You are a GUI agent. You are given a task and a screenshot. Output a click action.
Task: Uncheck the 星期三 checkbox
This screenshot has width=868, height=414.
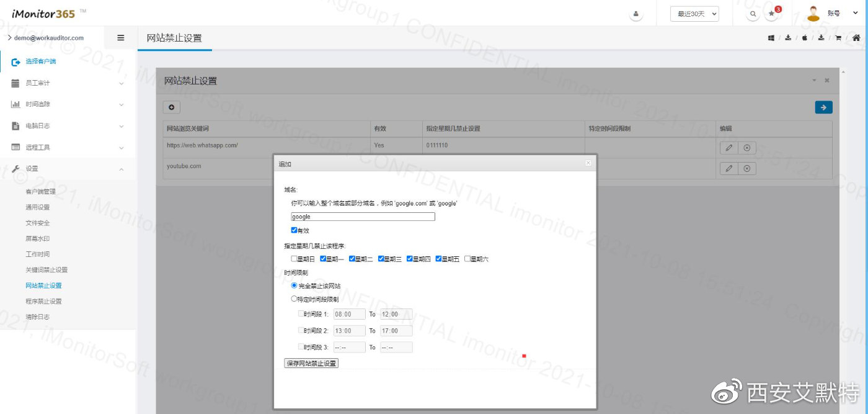(x=381, y=259)
